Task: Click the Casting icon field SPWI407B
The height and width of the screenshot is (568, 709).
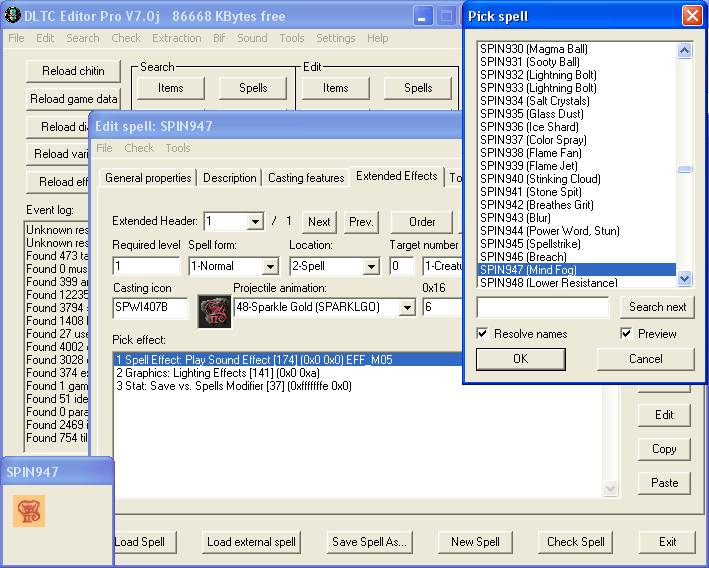Action: 150,308
